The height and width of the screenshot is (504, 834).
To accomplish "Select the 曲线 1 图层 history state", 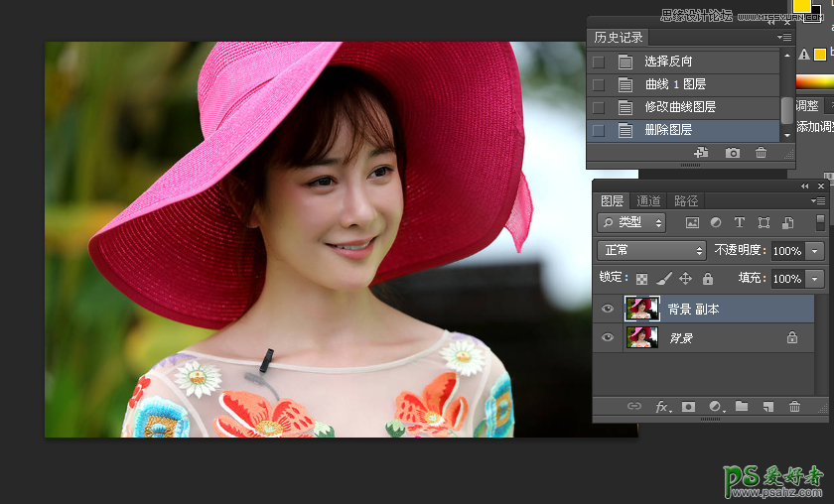I will 675,84.
